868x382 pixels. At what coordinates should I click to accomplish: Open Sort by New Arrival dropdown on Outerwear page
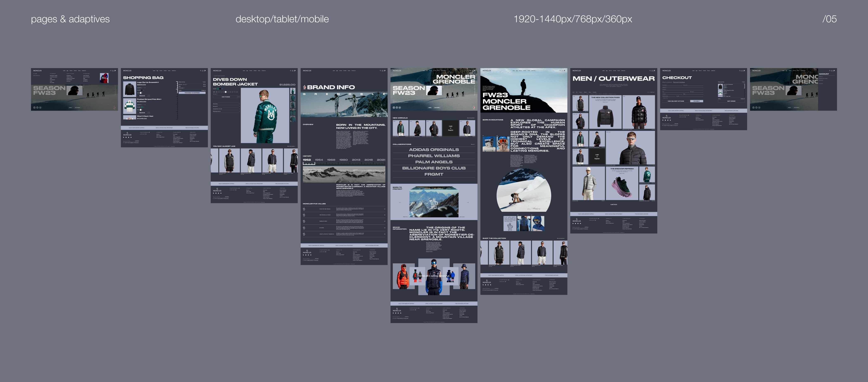tap(653, 92)
